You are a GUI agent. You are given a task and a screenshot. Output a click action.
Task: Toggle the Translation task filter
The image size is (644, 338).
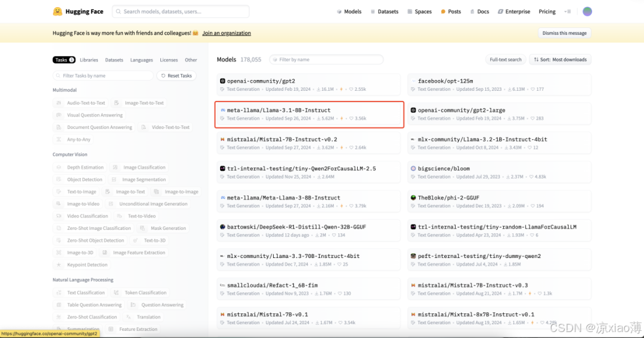click(x=143, y=317)
